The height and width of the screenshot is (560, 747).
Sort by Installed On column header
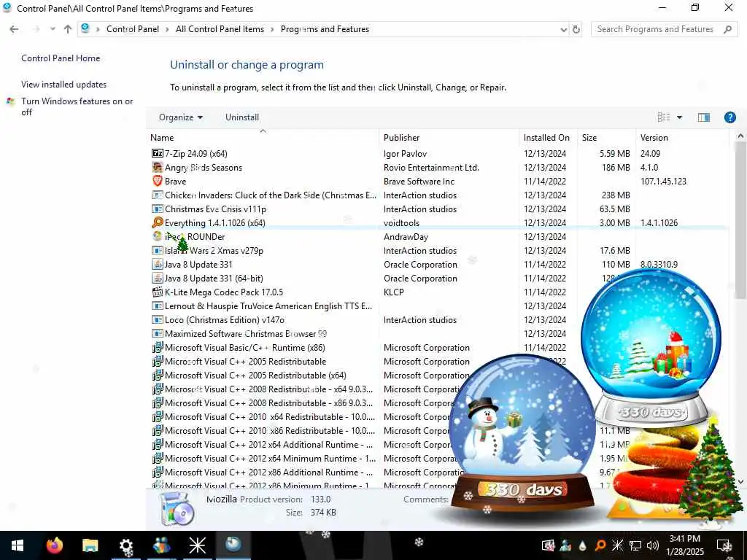click(548, 138)
